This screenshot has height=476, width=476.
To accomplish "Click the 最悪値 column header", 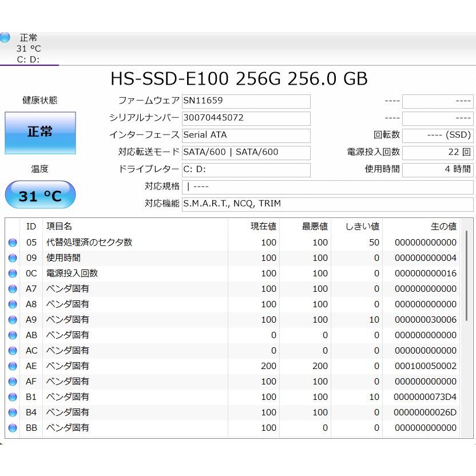I will click(x=306, y=227).
